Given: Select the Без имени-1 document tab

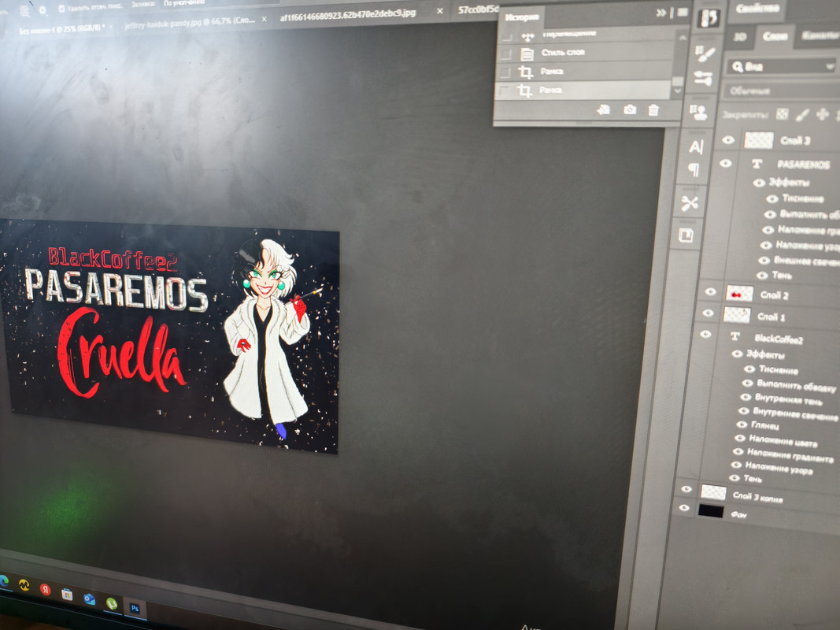Looking at the screenshot, I should (60, 28).
